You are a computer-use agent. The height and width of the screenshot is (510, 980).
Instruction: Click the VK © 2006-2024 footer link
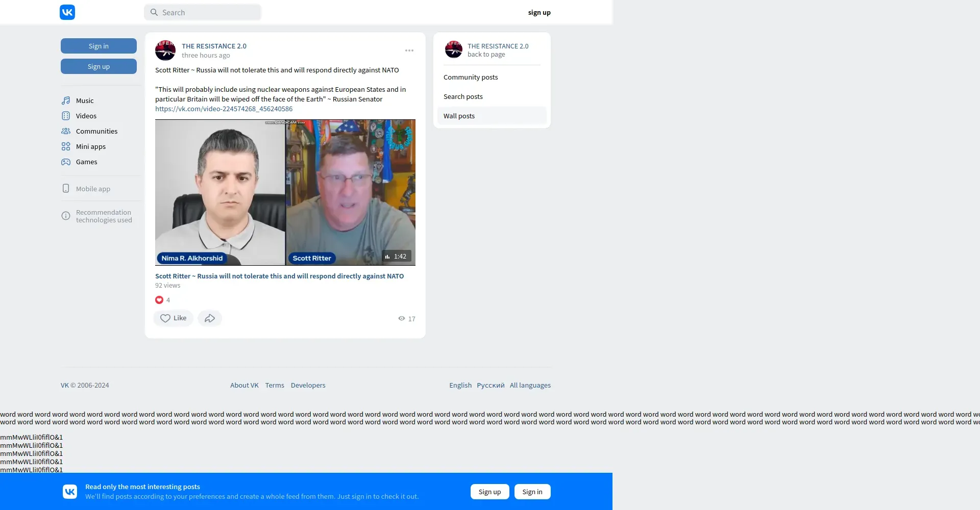click(85, 385)
